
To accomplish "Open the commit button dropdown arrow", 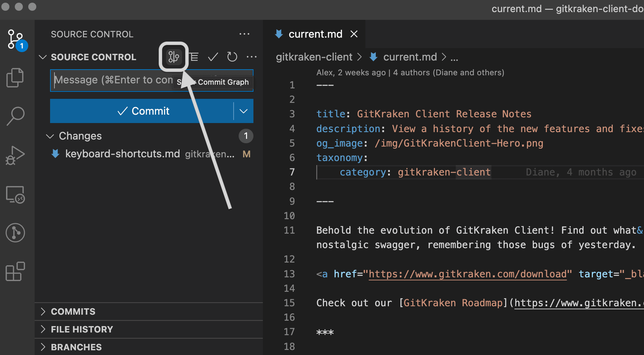I will pyautogui.click(x=243, y=111).
